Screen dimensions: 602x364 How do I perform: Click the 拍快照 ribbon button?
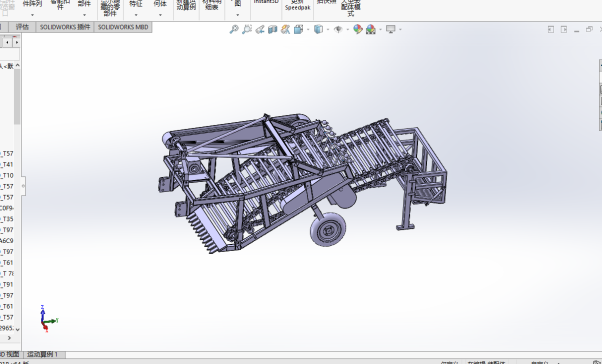(326, 2)
